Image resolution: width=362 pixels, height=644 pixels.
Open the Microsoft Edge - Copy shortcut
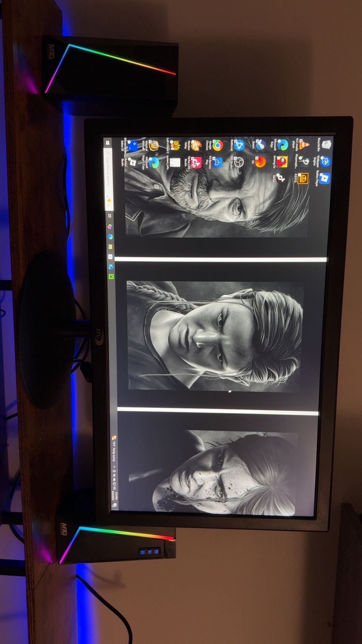tap(151, 163)
